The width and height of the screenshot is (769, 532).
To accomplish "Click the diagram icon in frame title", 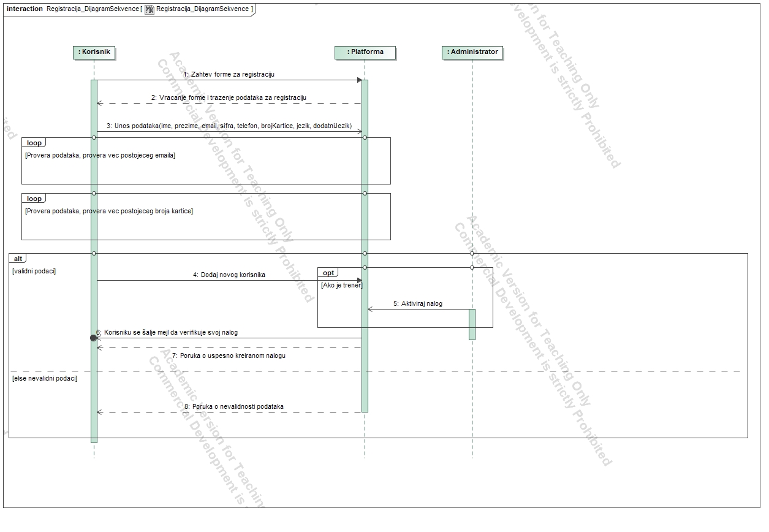I will (150, 9).
